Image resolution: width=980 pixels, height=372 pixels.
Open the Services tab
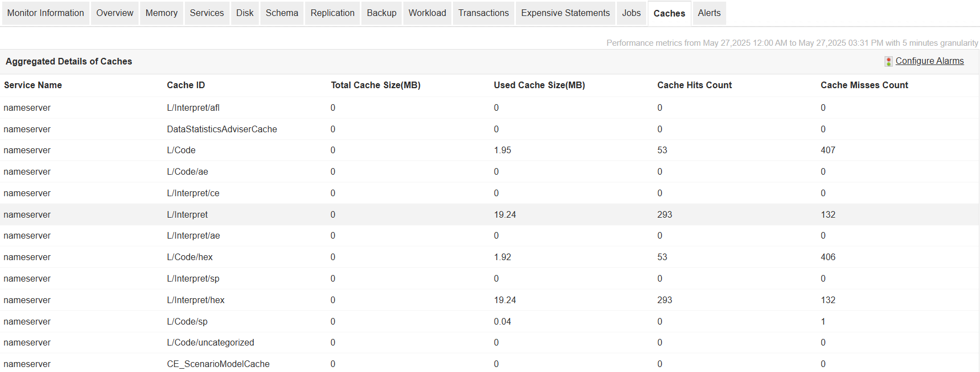(x=207, y=13)
